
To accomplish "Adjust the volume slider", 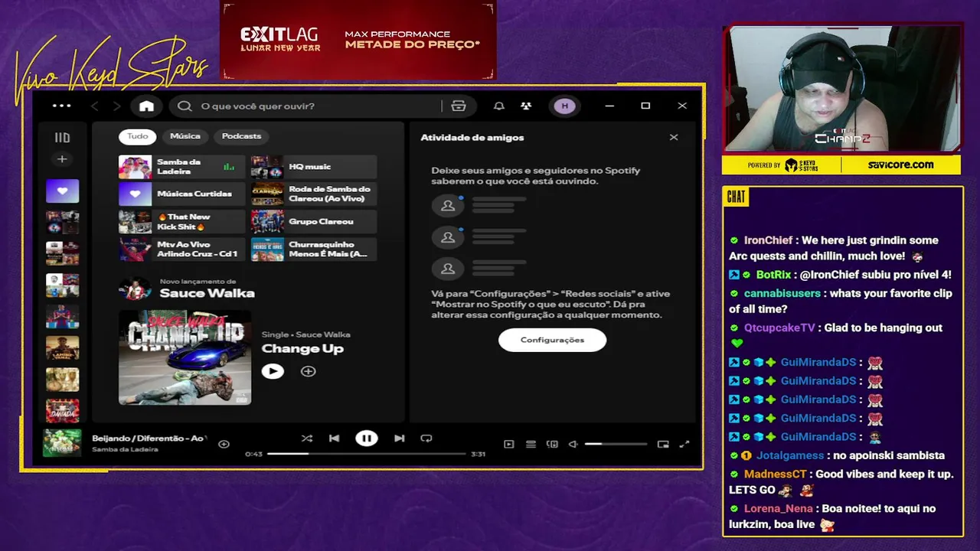I will click(x=616, y=444).
